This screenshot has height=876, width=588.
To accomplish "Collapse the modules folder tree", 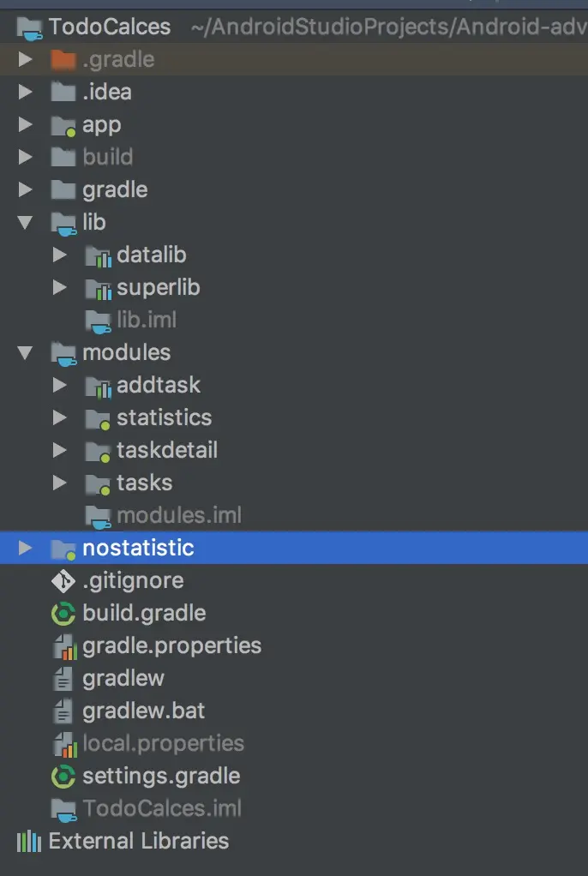I will pyautogui.click(x=25, y=352).
